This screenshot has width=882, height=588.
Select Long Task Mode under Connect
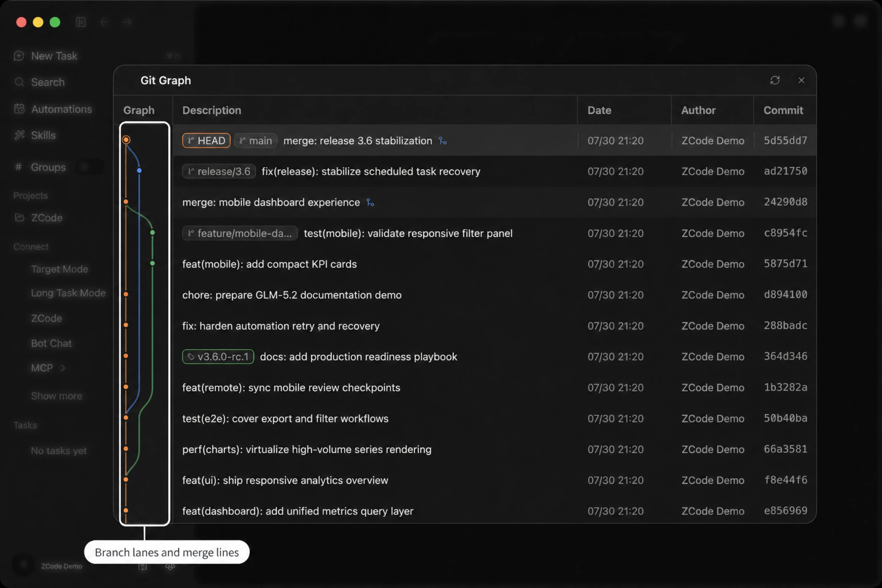[x=68, y=293]
